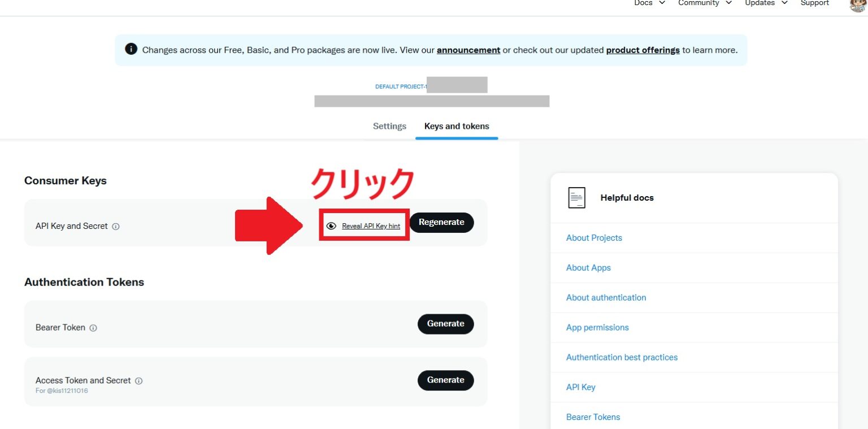868x429 pixels.
Task: Click the info tooltip next to Bearer Token
Action: [x=93, y=328]
